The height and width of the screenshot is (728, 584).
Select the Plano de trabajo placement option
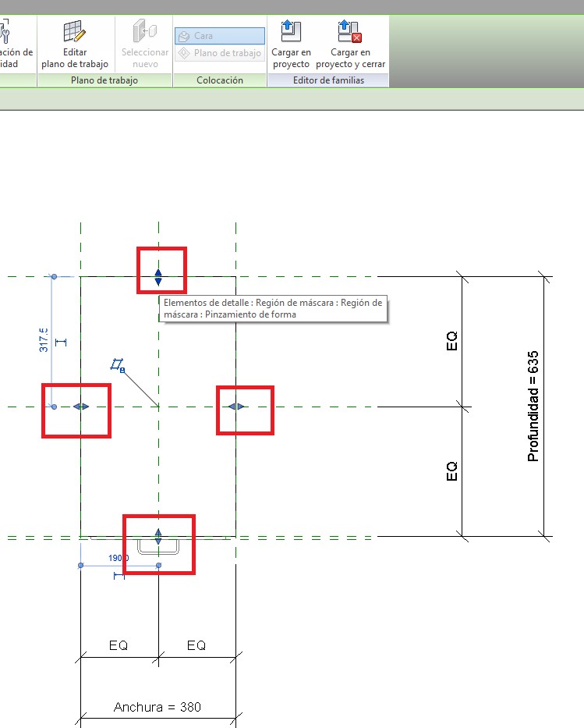click(x=219, y=53)
